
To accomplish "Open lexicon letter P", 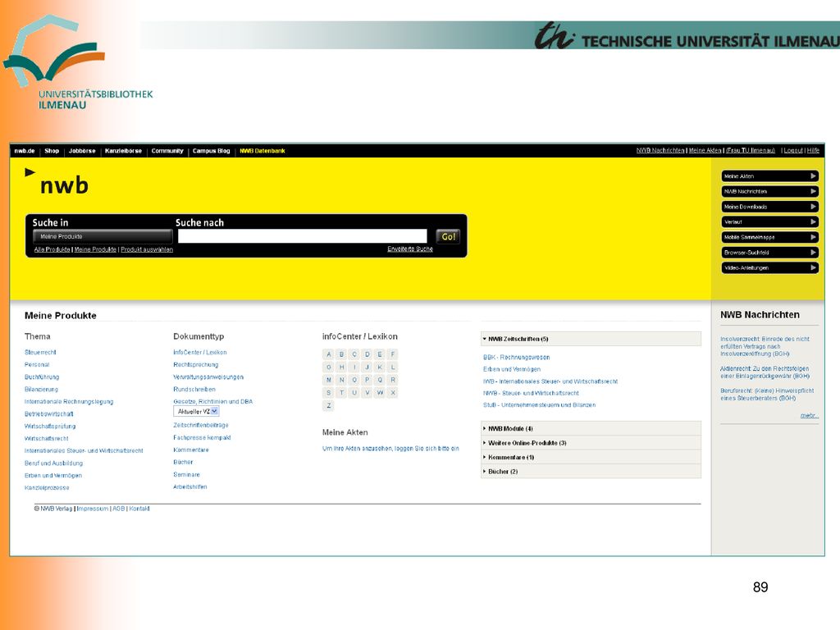I will point(367,381).
